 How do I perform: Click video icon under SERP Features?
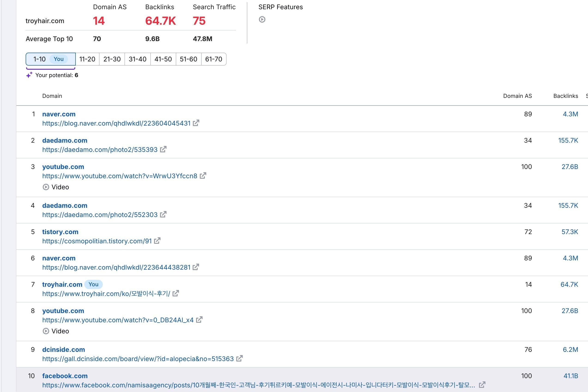pos(262,19)
